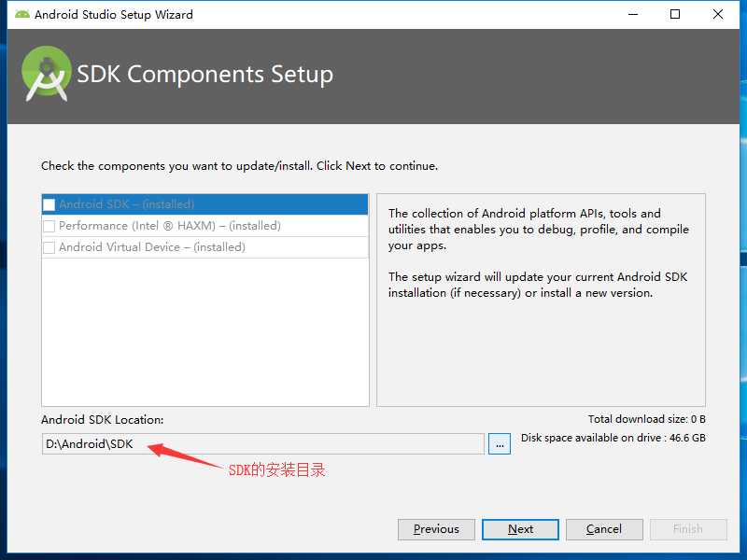The height and width of the screenshot is (560, 747).
Task: Check the Android Virtual Device checkbox
Action: click(x=49, y=247)
